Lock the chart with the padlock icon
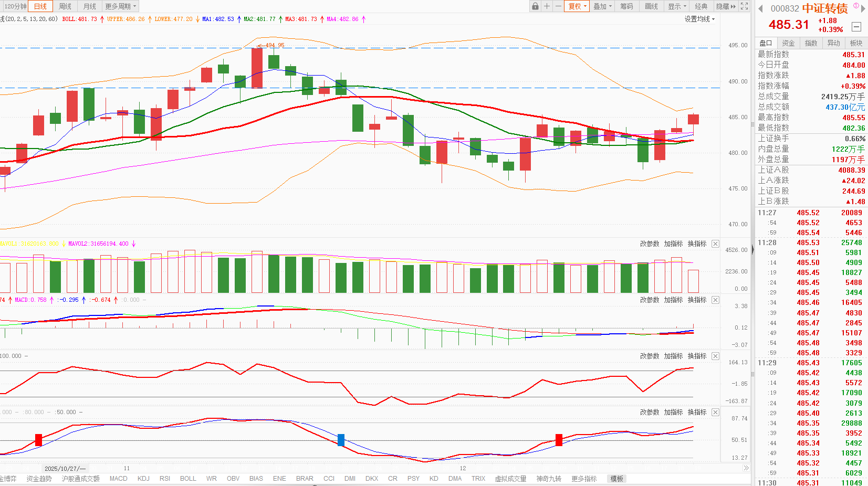Viewport: 868px width, 486px height. coord(535,6)
